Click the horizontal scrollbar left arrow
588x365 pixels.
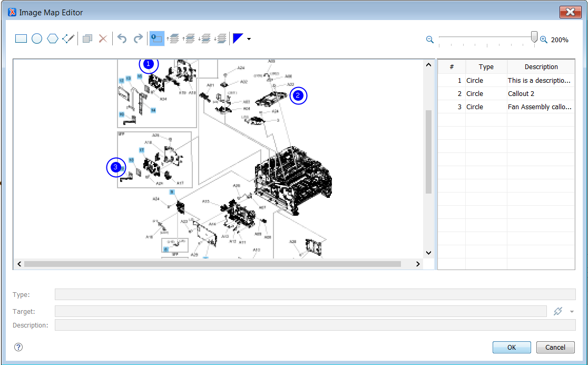[19, 264]
